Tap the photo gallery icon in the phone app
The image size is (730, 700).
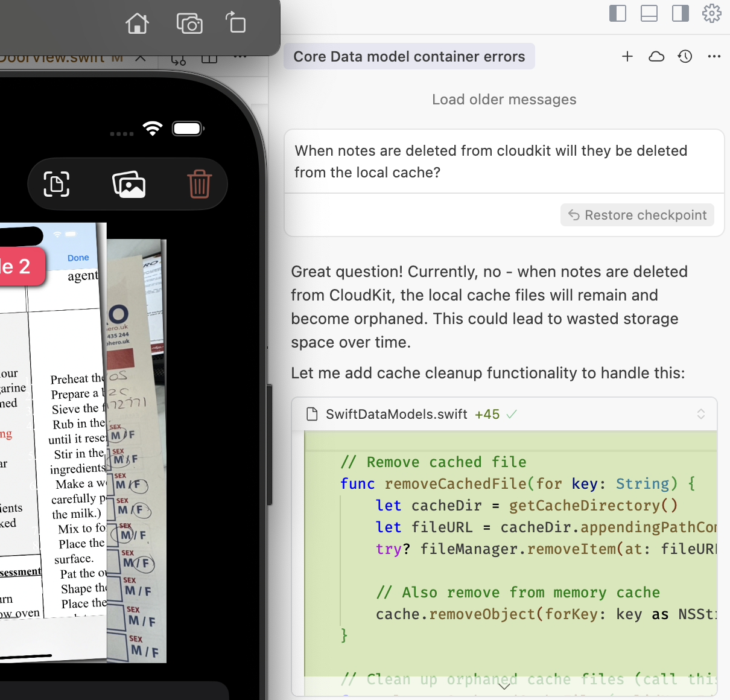129,184
